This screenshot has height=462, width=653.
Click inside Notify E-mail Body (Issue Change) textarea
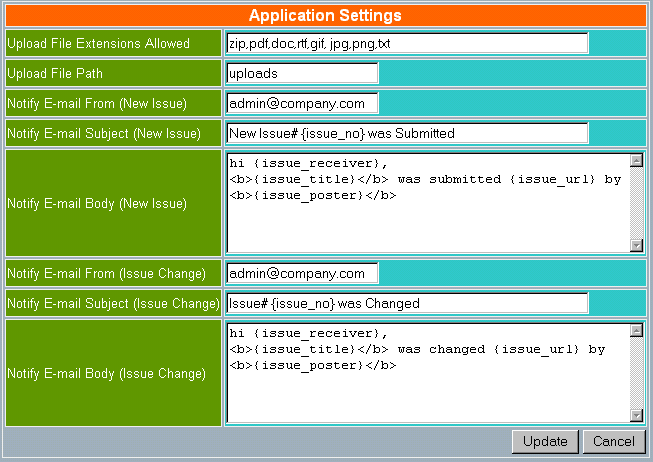(x=427, y=390)
